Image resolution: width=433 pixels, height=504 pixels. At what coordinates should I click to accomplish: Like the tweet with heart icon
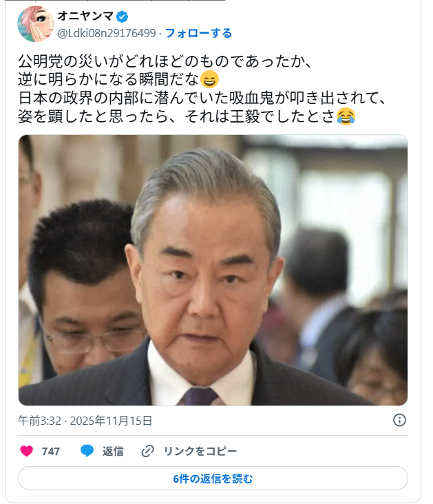pos(26,451)
